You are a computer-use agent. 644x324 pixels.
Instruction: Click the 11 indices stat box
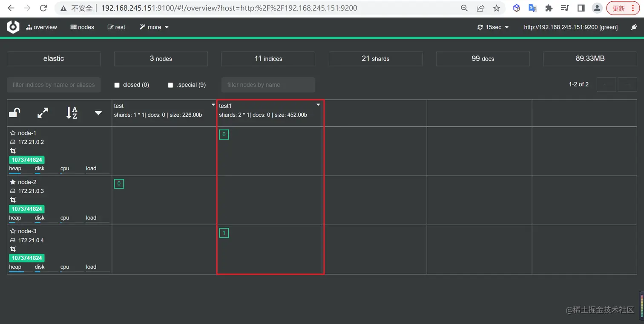268,59
